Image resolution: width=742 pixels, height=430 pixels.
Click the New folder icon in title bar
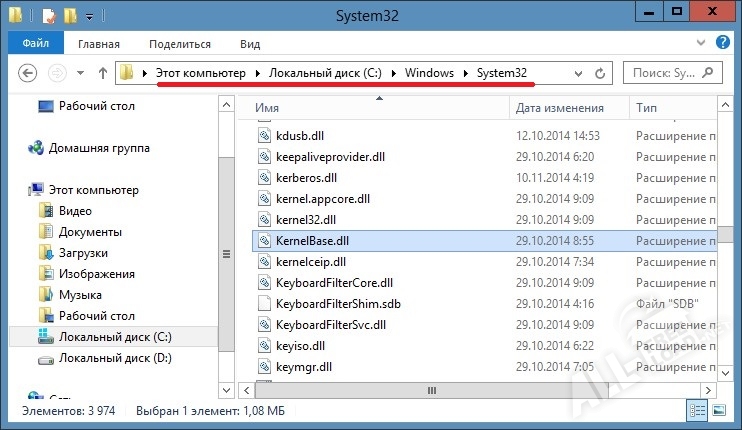[70, 16]
